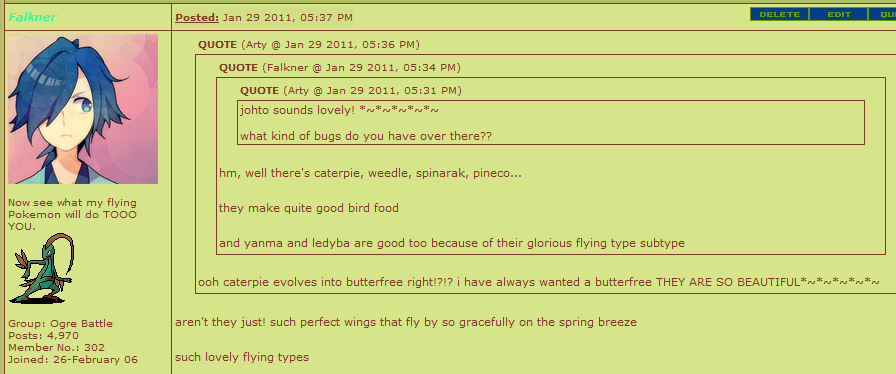Click the EDIT button on the post
Screen dimensions: 896x374
coord(838,14)
